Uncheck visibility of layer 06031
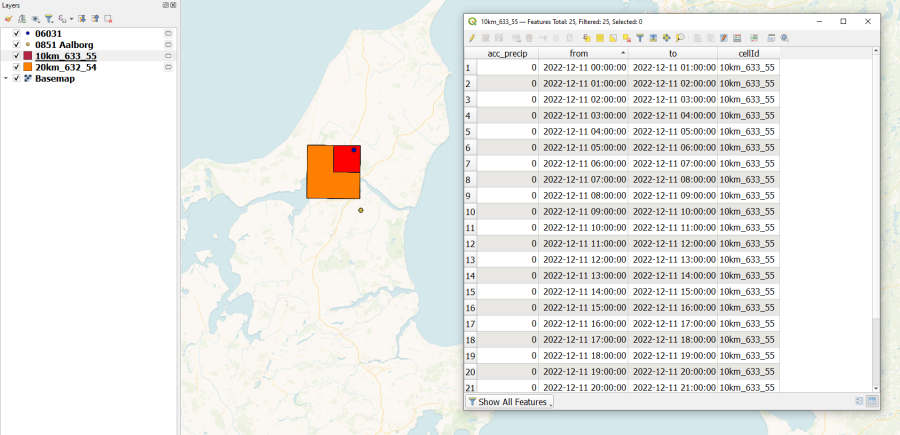This screenshot has width=900, height=435. pyautogui.click(x=16, y=33)
